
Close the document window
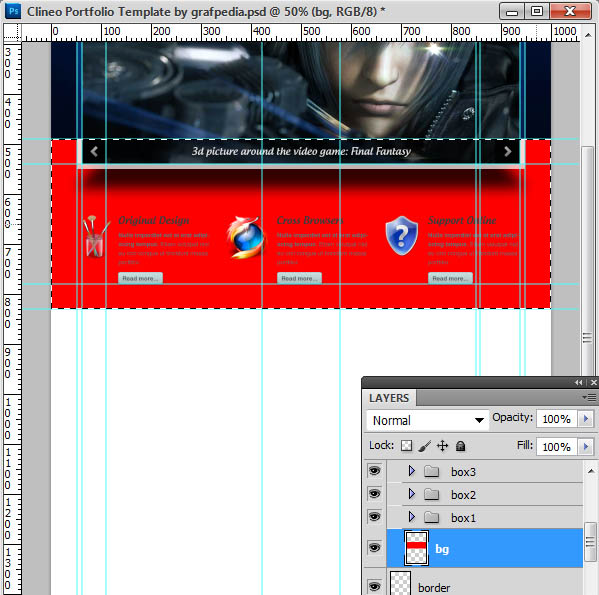[x=570, y=11]
